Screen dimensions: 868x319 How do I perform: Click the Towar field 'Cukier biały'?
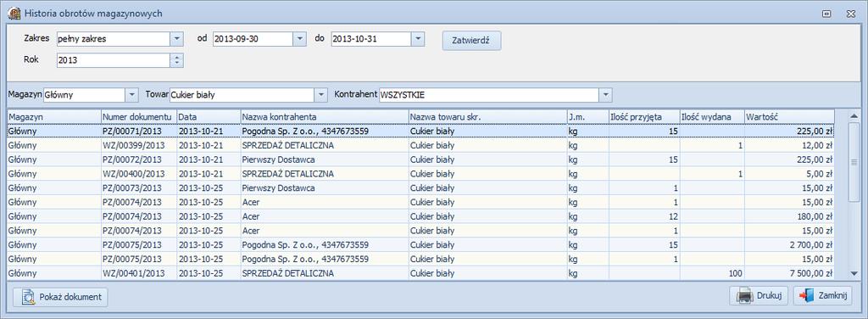tap(242, 95)
